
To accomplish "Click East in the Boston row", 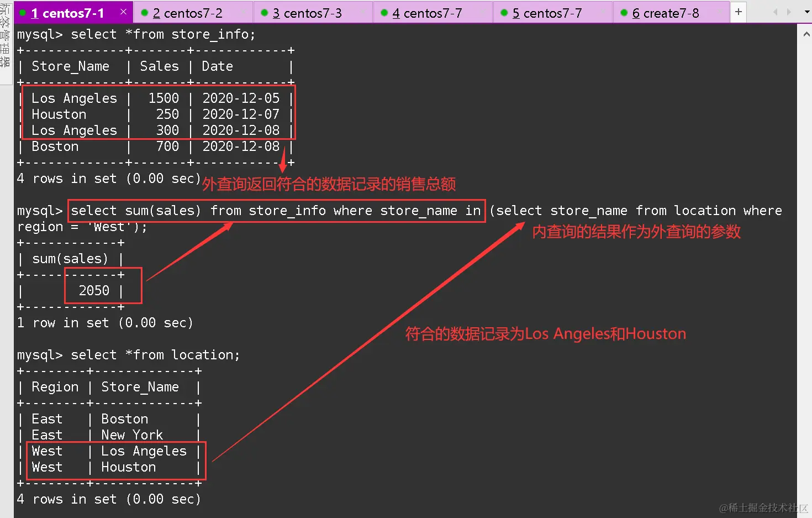I will 47,419.
